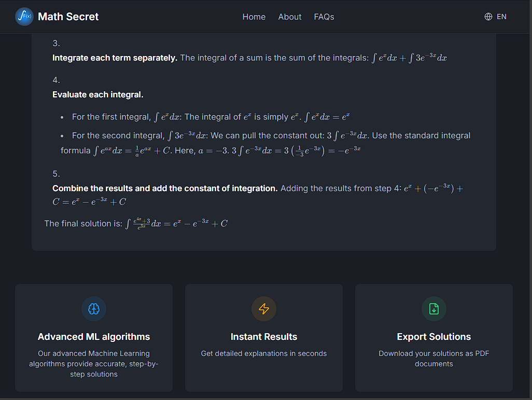Open the About navigation link
532x400 pixels.
(290, 17)
